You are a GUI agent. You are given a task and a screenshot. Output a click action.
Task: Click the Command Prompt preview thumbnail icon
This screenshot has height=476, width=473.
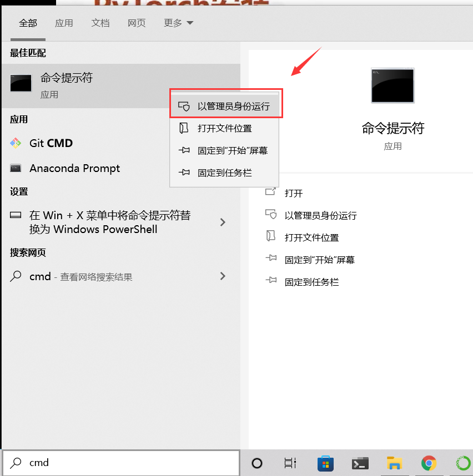393,85
